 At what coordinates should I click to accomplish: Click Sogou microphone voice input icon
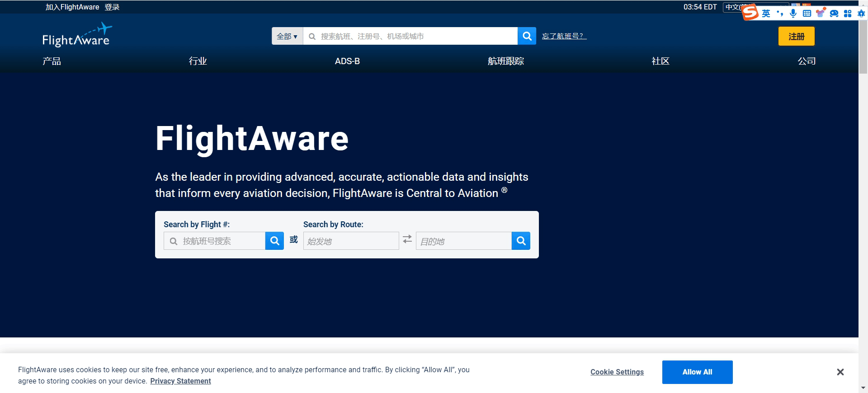click(793, 13)
